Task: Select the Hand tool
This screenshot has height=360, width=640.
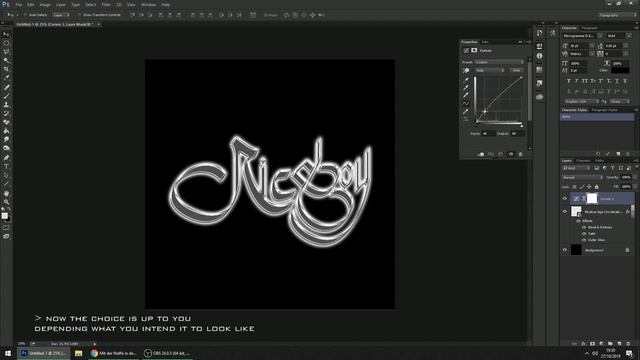Action: 6,193
